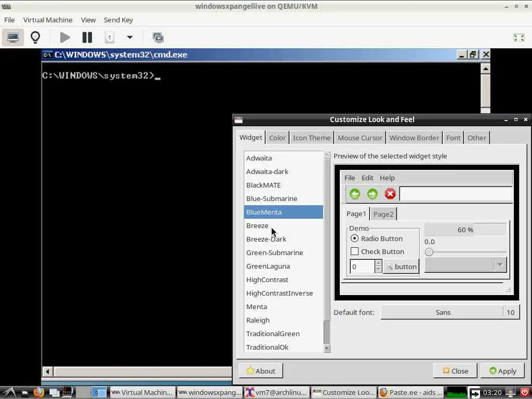
Task: Run the virtual machine with play icon
Action: pyautogui.click(x=65, y=37)
